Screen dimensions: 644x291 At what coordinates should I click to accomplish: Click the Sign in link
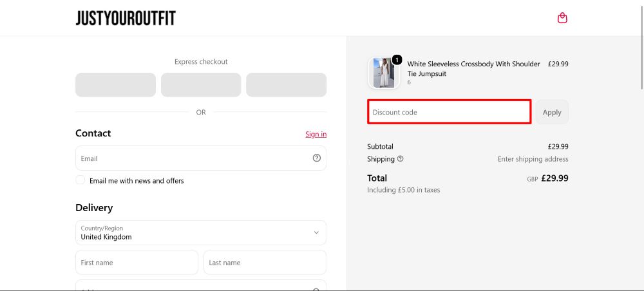click(x=316, y=134)
